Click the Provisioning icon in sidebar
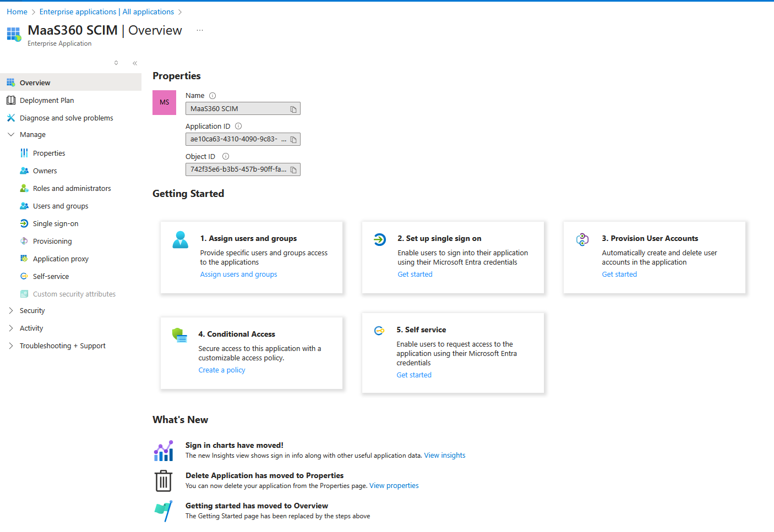The width and height of the screenshot is (774, 532). [x=24, y=241]
